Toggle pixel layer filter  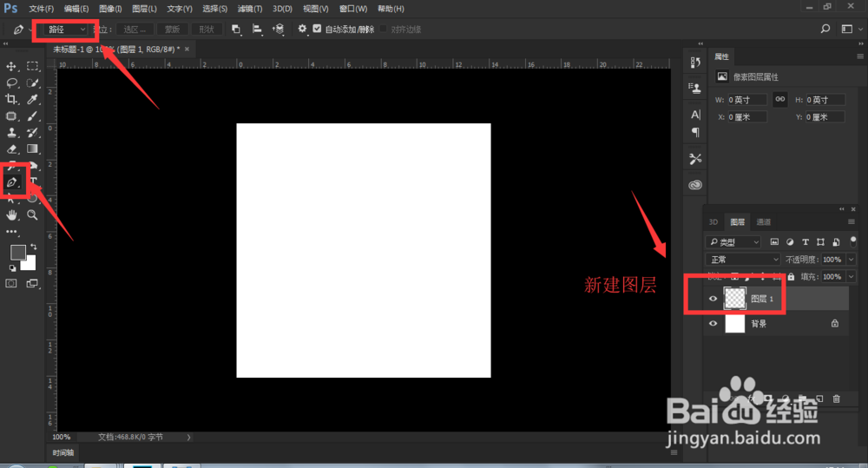pos(774,242)
